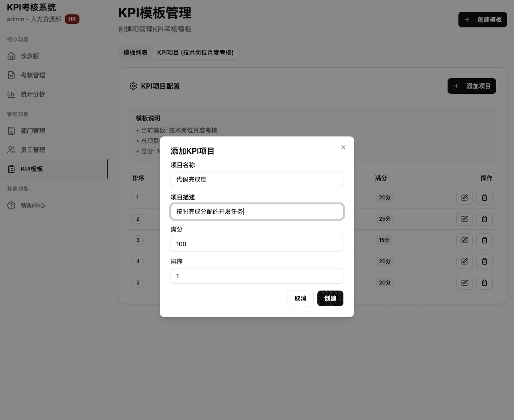Select the KPI项目 (技术岗位月度考核) tab
The image size is (514, 420).
click(195, 53)
